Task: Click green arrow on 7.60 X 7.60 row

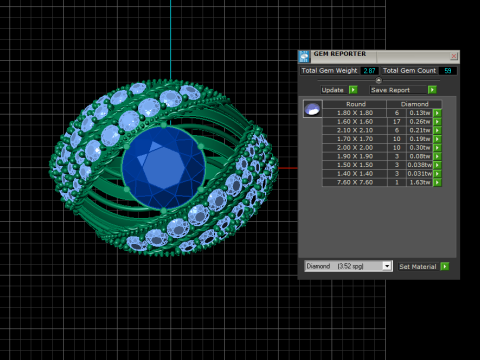Action: (437, 182)
